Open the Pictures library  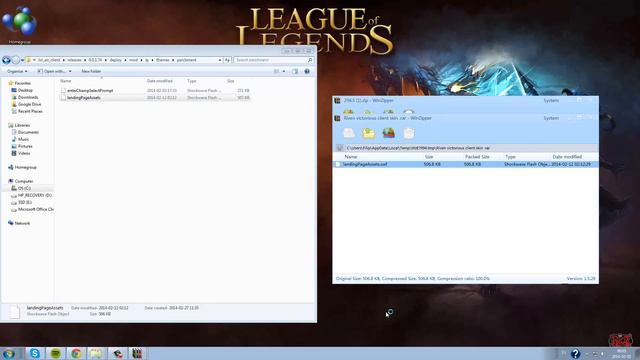click(x=25, y=147)
